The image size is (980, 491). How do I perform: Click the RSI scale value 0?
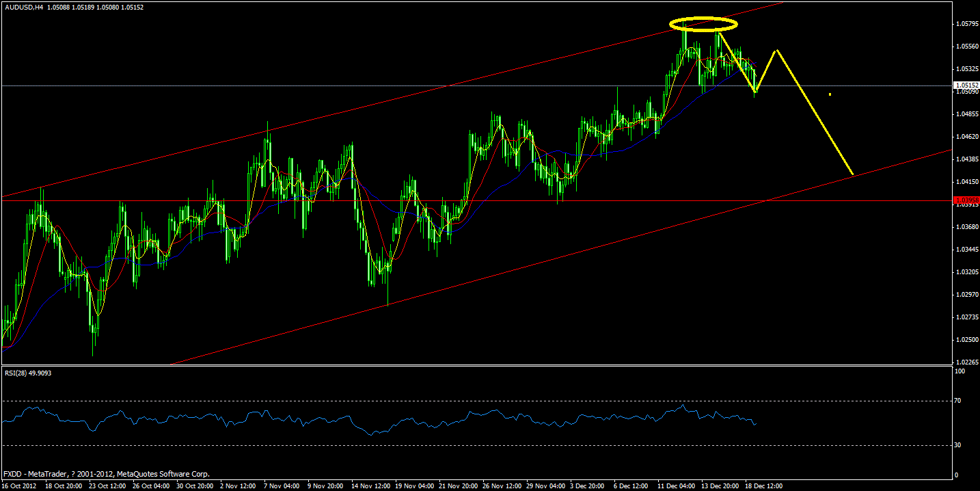click(x=957, y=475)
